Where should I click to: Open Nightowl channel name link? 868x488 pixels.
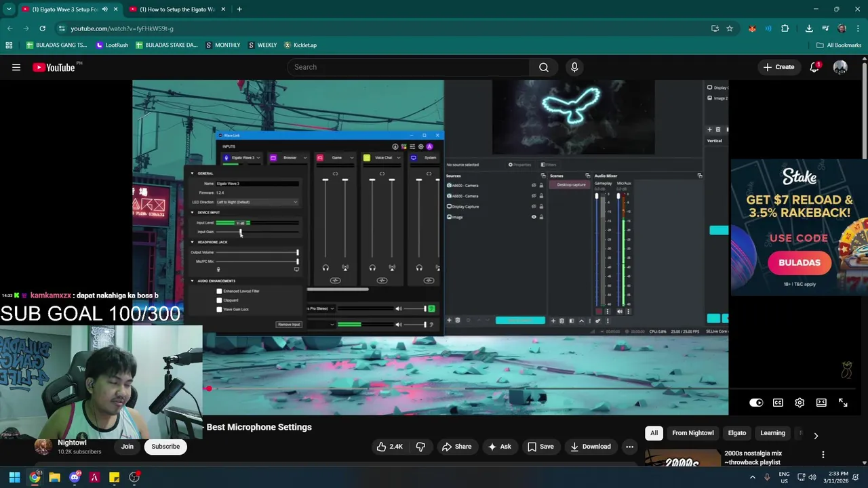(72, 443)
